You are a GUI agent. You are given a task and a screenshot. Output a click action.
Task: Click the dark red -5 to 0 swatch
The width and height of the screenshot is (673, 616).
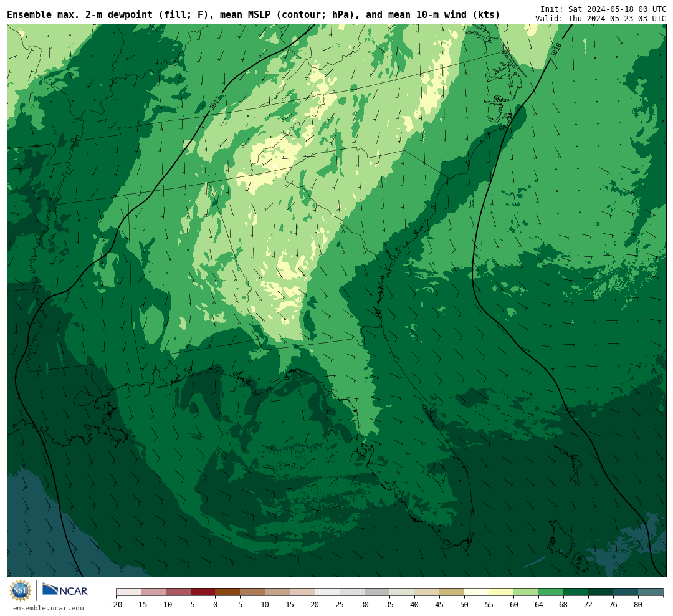[x=203, y=592]
